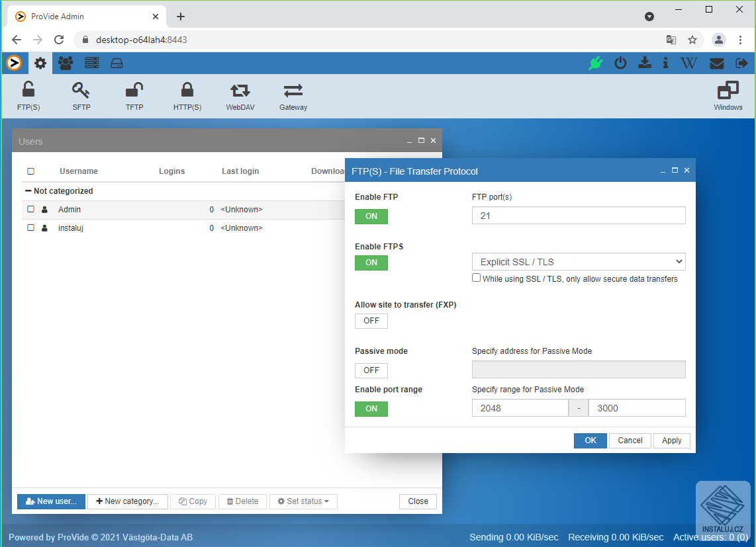Open the drive/storage icon
The width and height of the screenshot is (756, 547).
pyautogui.click(x=117, y=63)
